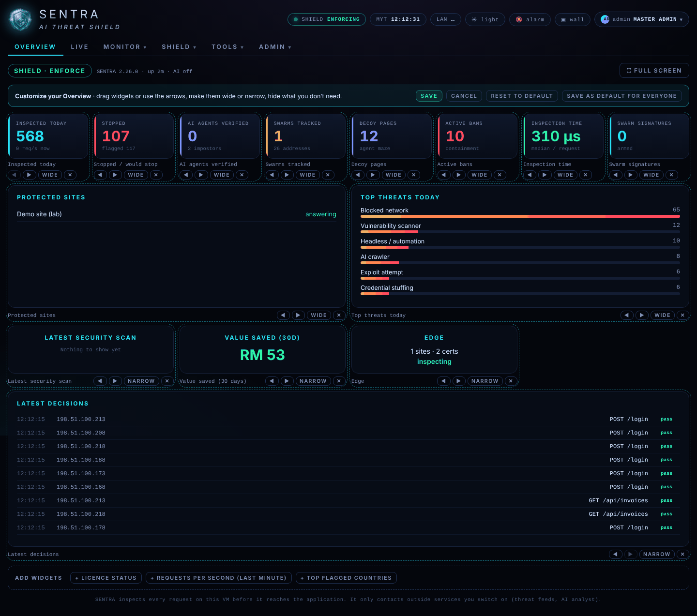Move Swarm signatures widget left
Screen dimensions: 697x616
tap(616, 175)
